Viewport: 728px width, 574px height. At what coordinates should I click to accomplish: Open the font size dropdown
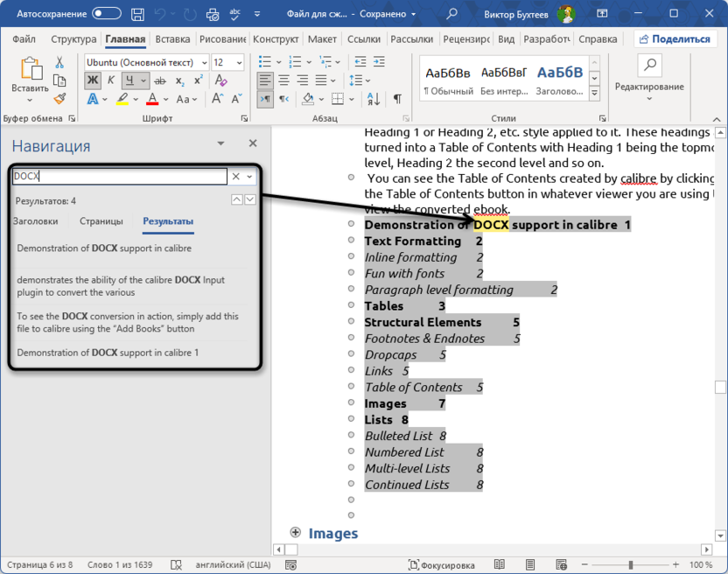[241, 62]
